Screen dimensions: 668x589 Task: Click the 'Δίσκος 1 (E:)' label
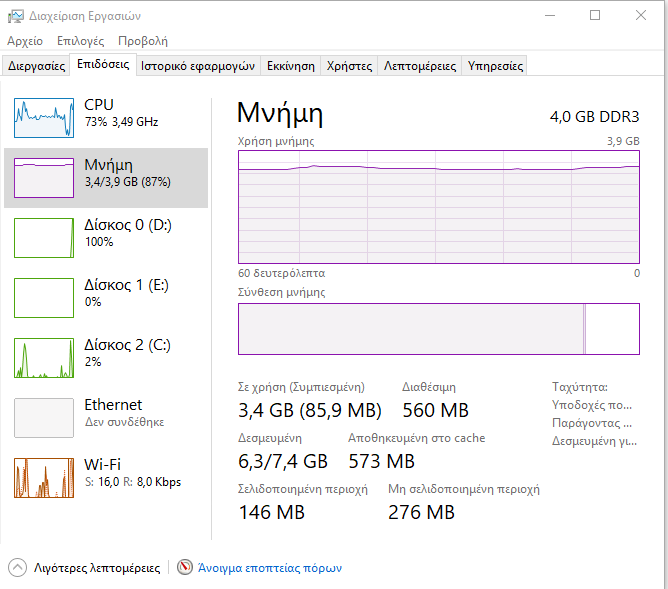pyautogui.click(x=127, y=285)
